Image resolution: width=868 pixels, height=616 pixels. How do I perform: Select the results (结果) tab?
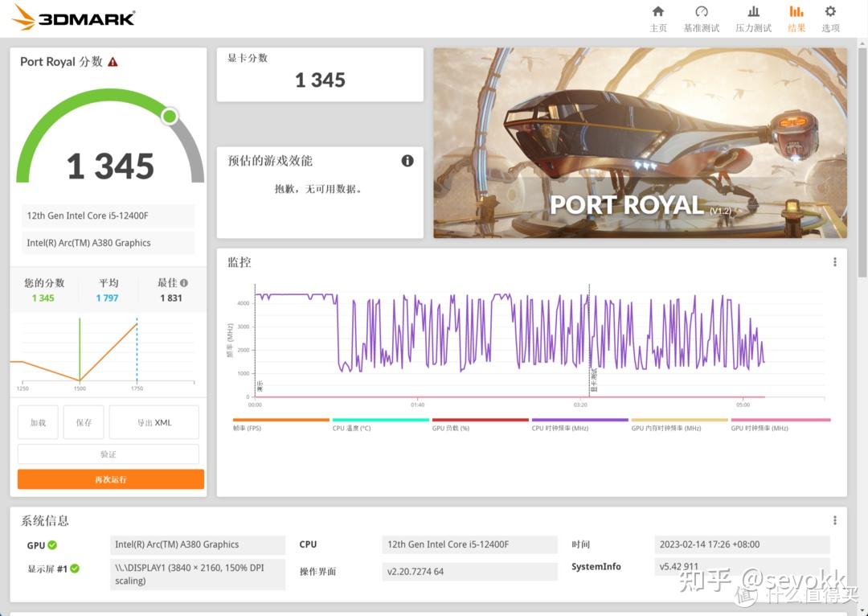pos(796,18)
